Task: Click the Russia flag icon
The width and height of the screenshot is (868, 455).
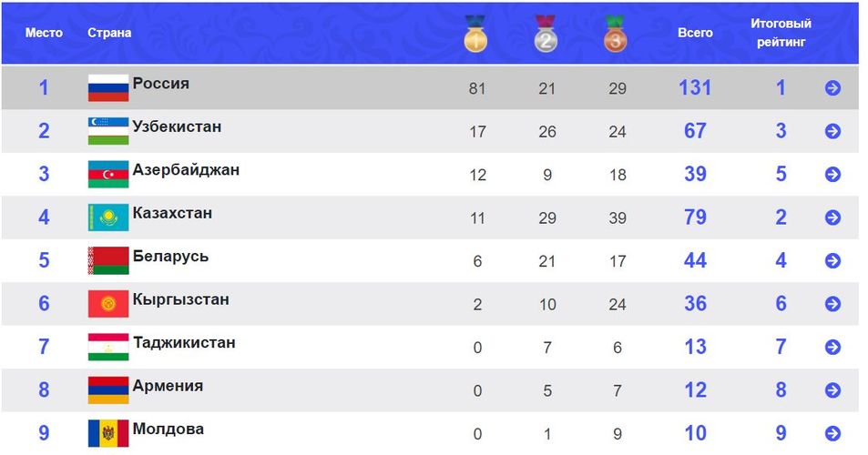Action: pos(107,87)
